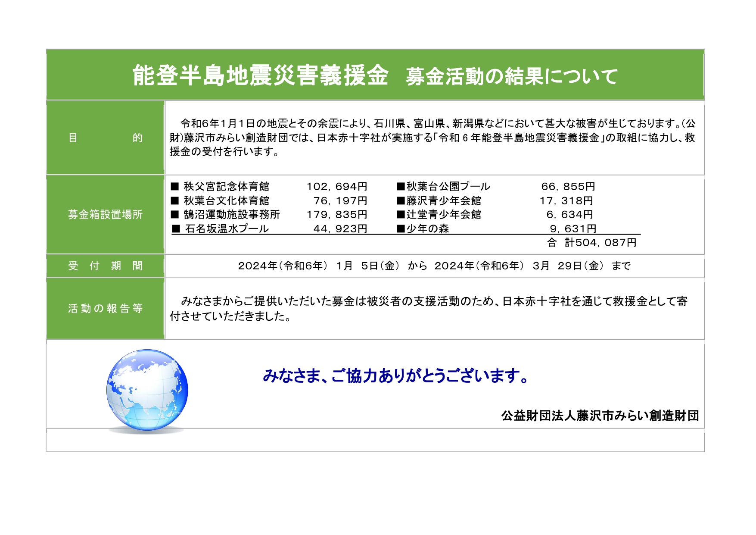Click the total amount 合計504,087円

pos(591,243)
